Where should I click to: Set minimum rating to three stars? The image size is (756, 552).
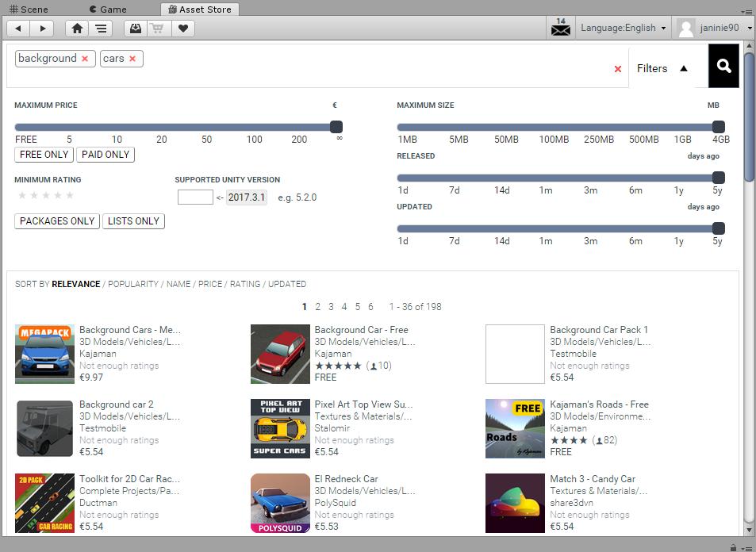pyautogui.click(x=46, y=195)
